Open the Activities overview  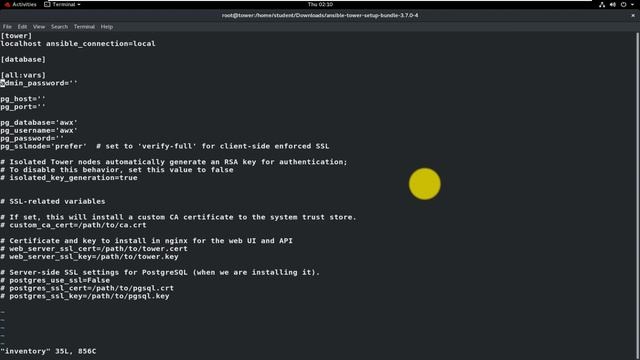(x=20, y=4)
